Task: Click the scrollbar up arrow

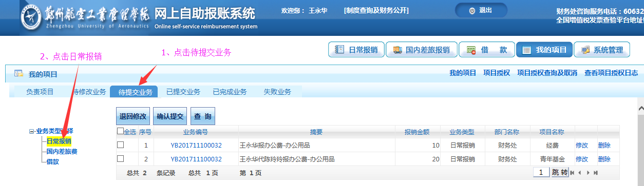Action: (x=640, y=108)
